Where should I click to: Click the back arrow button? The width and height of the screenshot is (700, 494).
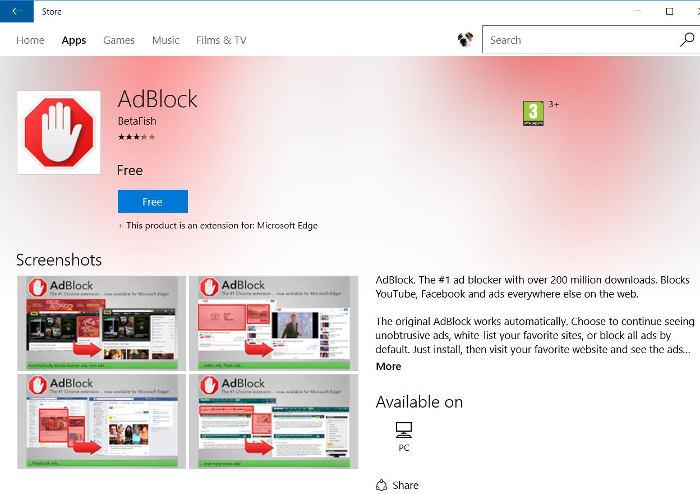tap(16, 11)
